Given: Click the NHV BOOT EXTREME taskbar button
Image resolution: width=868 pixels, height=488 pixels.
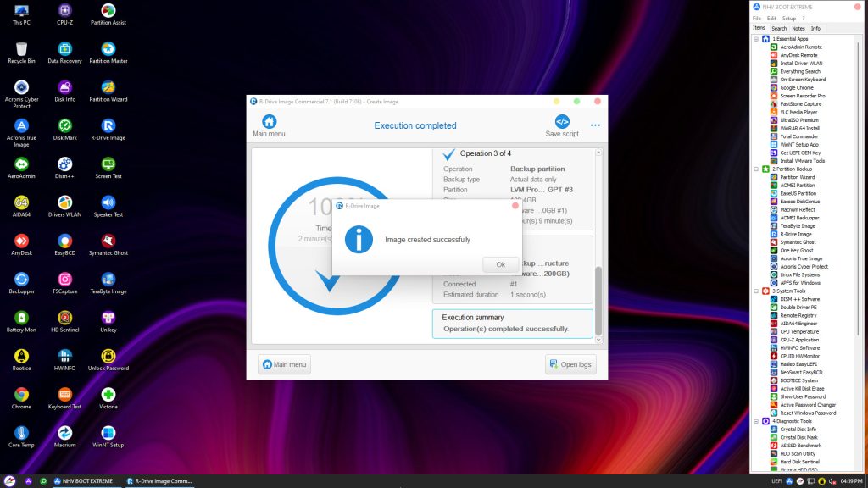Looking at the screenshot, I should pos(83,481).
